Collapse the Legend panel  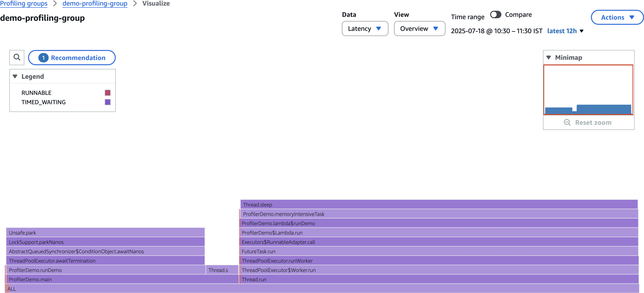coord(15,76)
